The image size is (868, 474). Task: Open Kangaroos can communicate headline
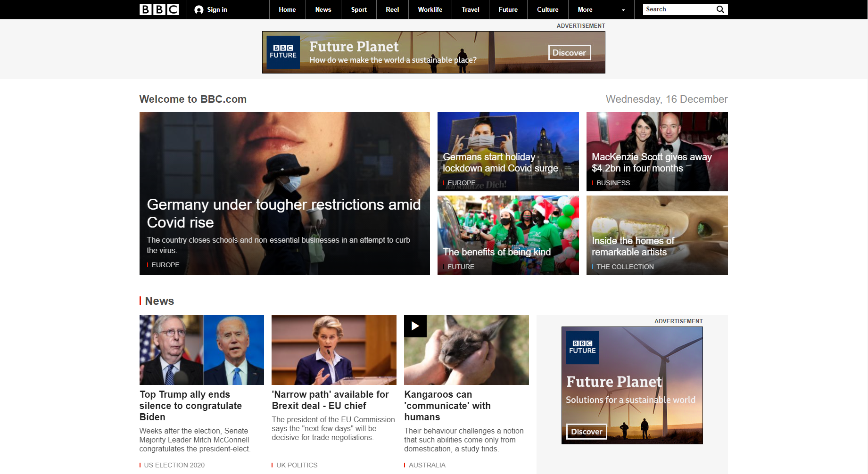pos(447,406)
